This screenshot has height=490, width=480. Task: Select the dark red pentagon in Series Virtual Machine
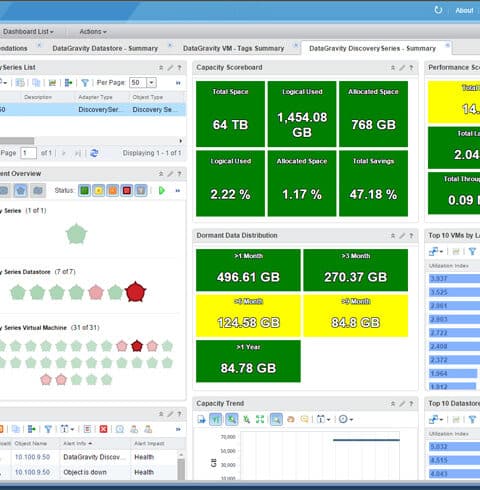[x=137, y=346]
